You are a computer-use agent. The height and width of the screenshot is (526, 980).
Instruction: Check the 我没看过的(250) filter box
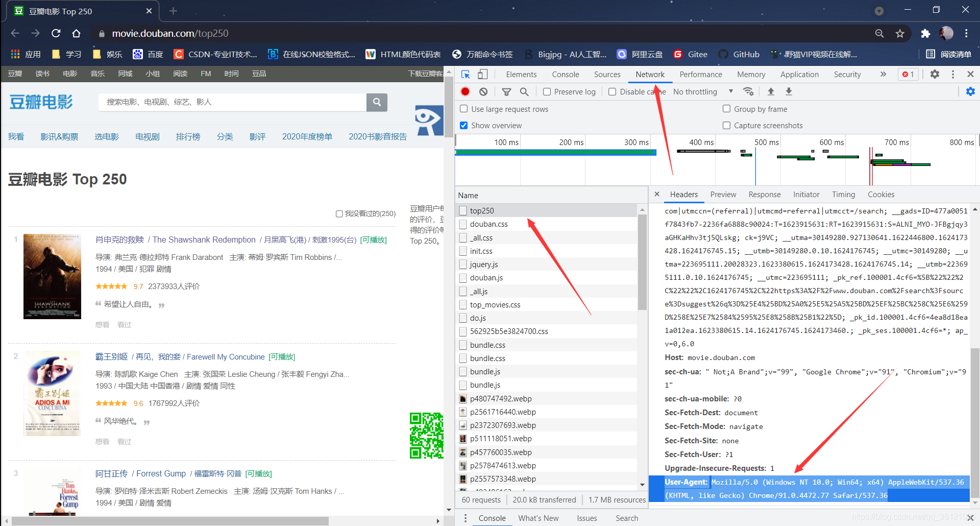point(339,213)
